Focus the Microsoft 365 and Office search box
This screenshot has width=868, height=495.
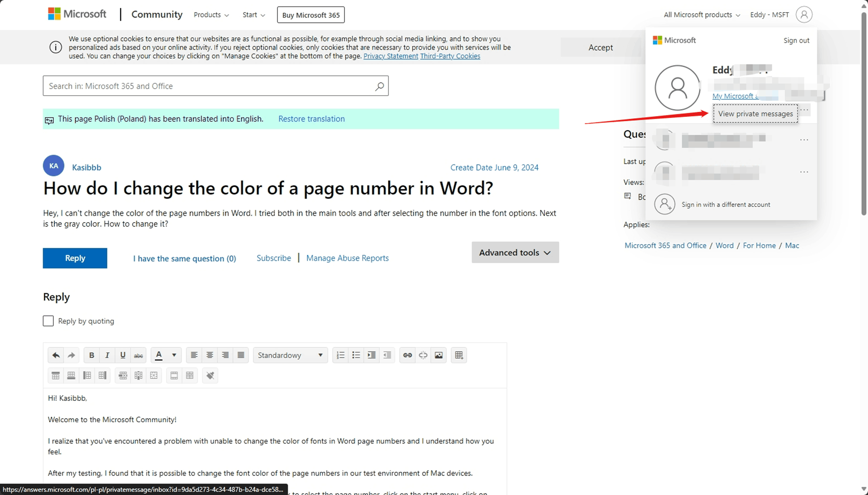click(215, 86)
